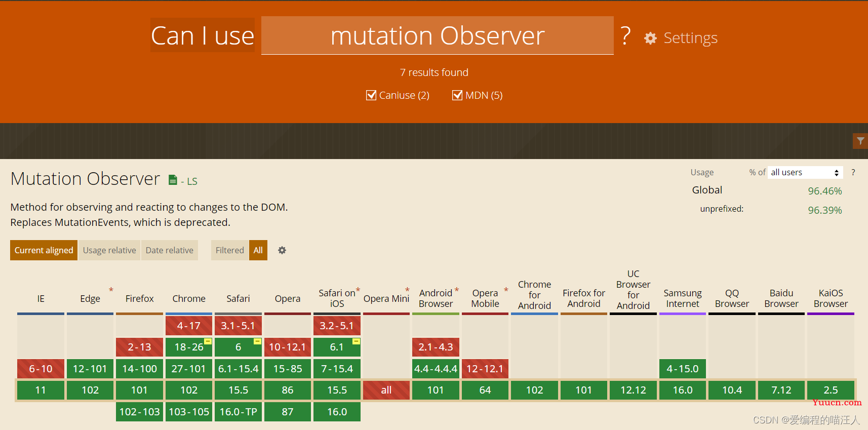Click the Baidu Browser column header
Image resolution: width=868 pixels, height=430 pixels.
tap(781, 298)
